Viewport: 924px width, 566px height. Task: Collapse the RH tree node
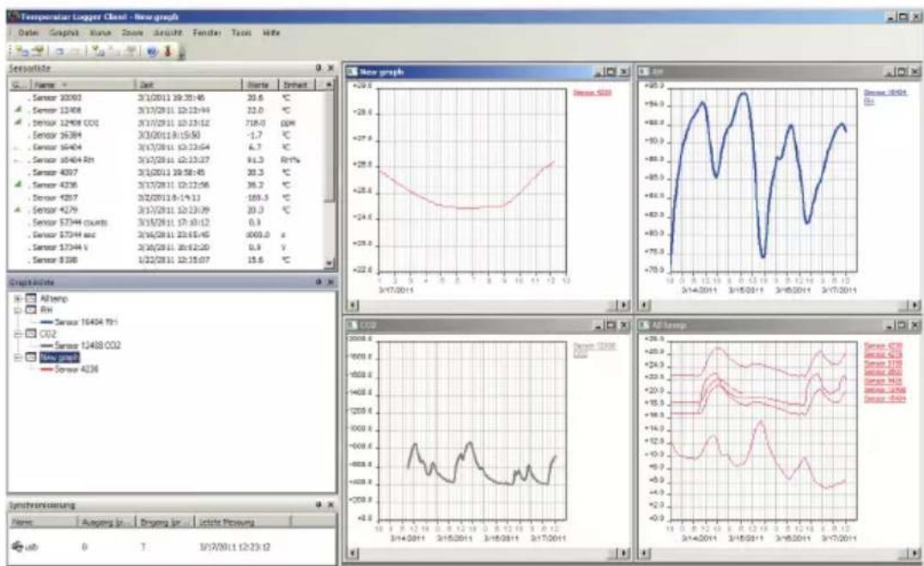pyautogui.click(x=18, y=310)
